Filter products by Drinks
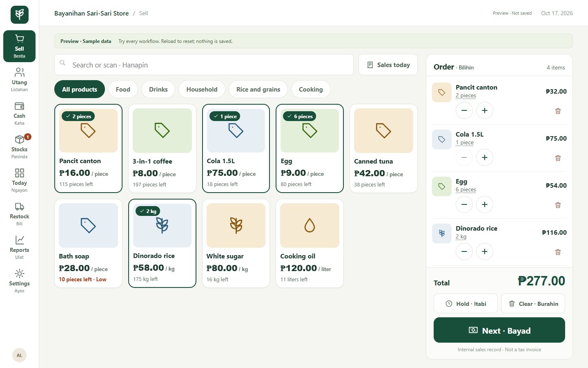The height and width of the screenshot is (368, 588). pos(158,89)
